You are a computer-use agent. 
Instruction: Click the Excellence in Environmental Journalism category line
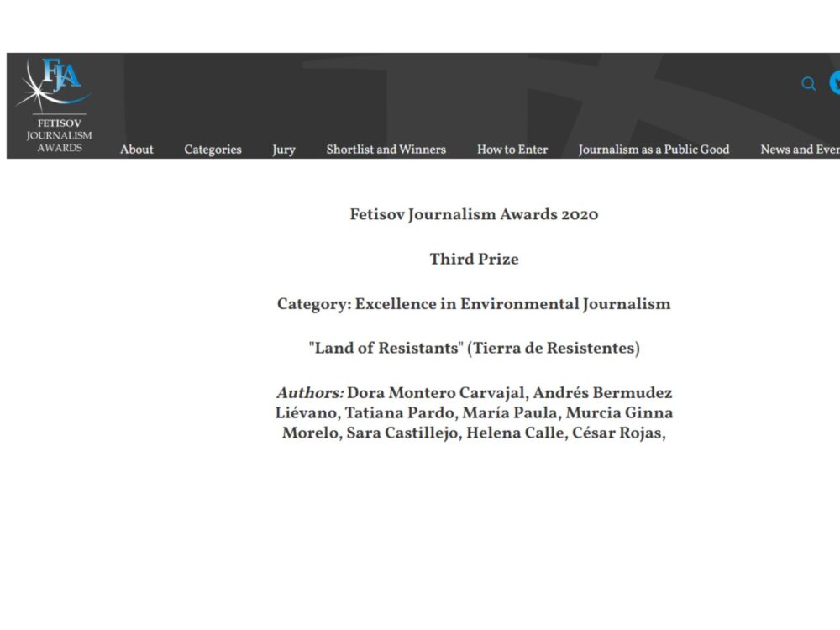pos(474,304)
